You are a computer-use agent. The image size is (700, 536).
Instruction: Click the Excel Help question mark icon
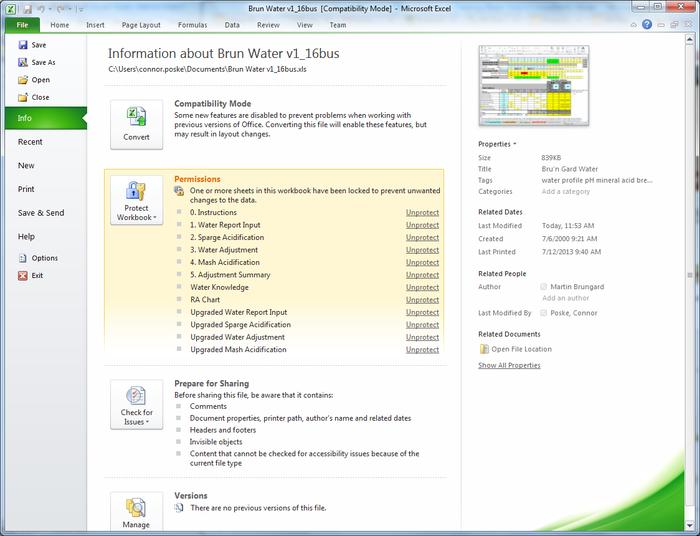point(647,25)
